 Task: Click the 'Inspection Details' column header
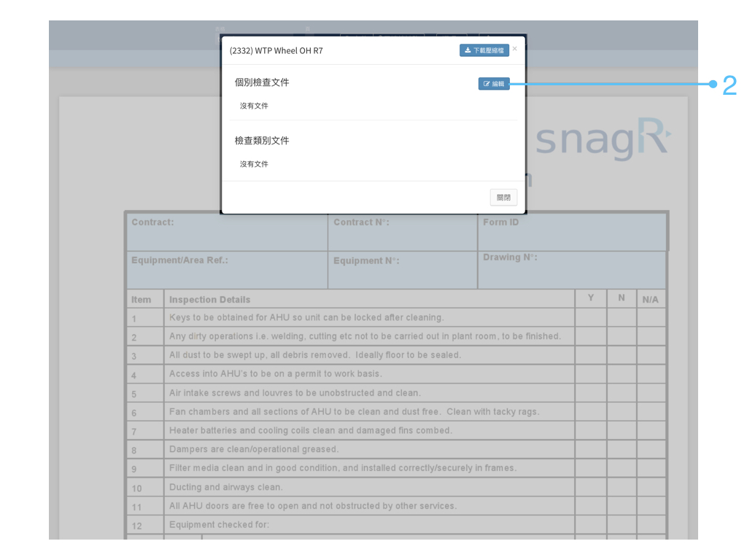209,300
